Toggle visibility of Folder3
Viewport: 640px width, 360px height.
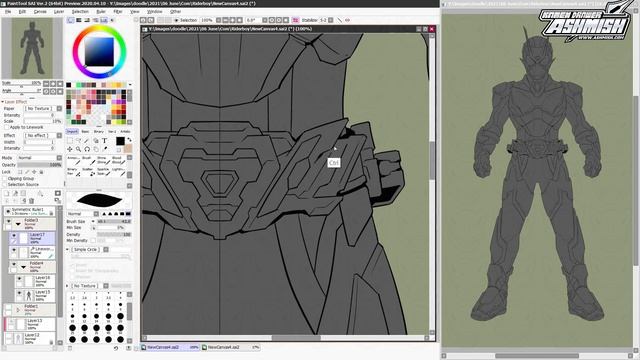8,221
